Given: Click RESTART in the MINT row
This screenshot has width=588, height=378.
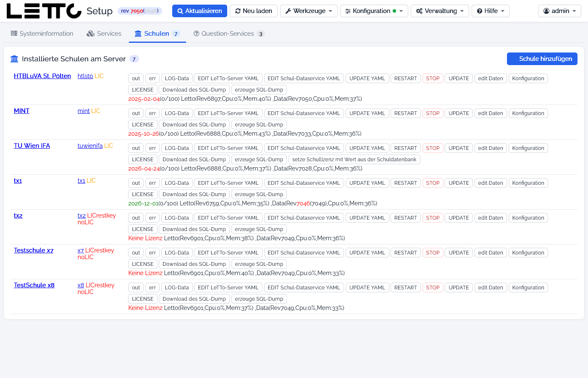Looking at the screenshot, I should [405, 113].
